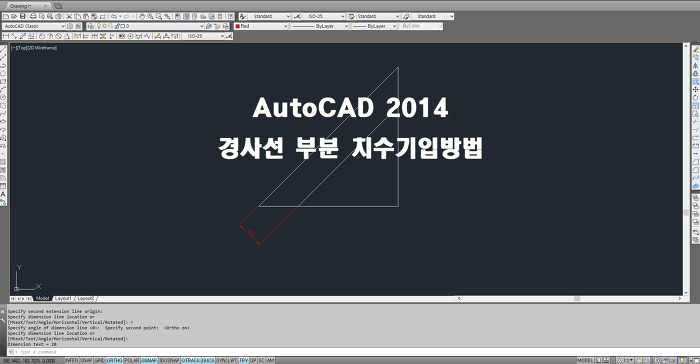
Task: Click the Text Style icon beside Standard
Action: 243,16
